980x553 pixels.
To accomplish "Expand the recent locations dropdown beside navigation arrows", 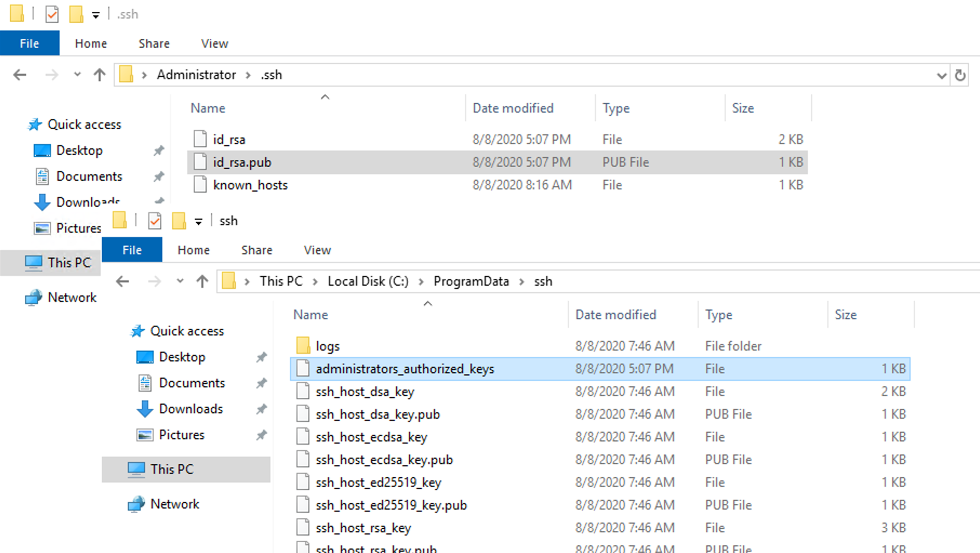I will pyautogui.click(x=77, y=75).
